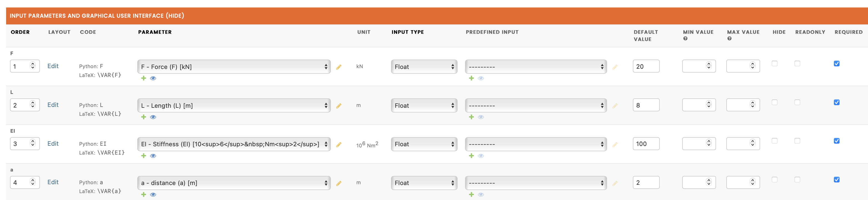The image size is (868, 200).
Task: Click the Edit link for row F
Action: pyautogui.click(x=53, y=66)
